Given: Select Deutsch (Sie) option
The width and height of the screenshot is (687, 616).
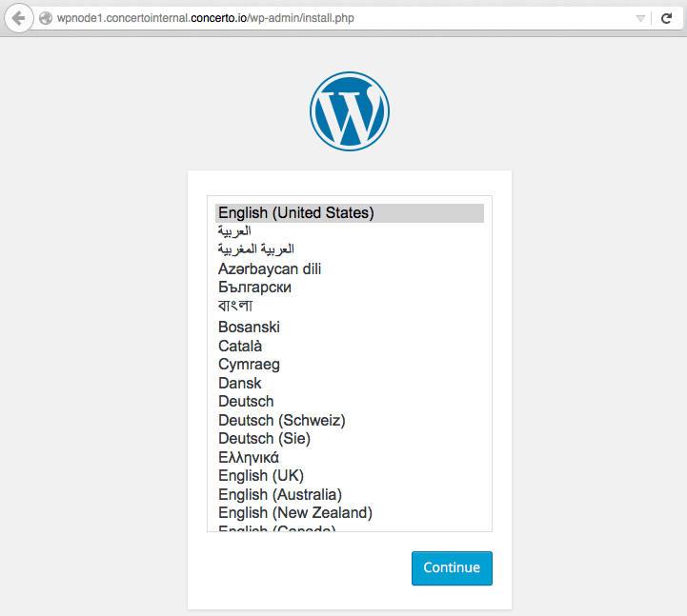Looking at the screenshot, I should (x=350, y=439).
